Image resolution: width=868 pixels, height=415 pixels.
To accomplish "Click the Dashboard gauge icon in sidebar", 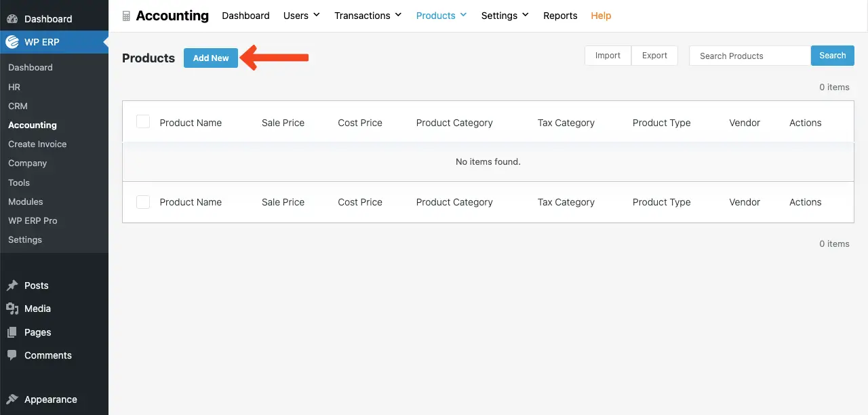I will [12, 19].
